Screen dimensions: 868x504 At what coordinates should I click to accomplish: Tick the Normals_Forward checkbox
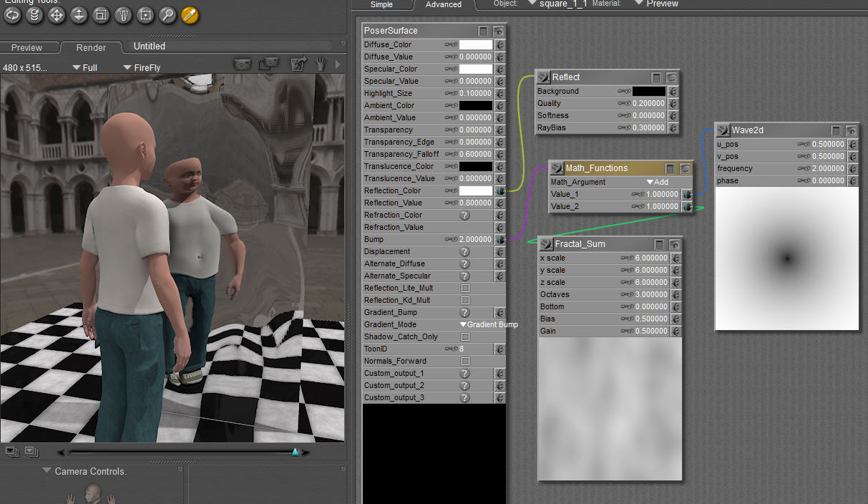pos(465,361)
